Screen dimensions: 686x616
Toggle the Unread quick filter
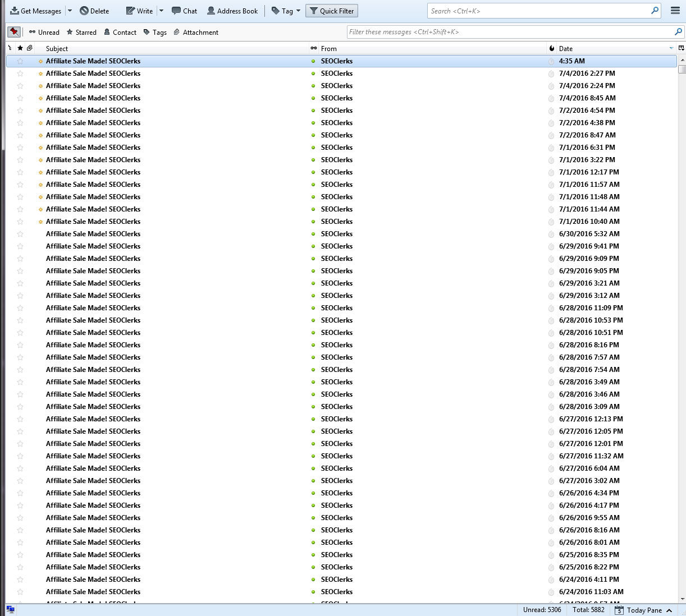(44, 32)
